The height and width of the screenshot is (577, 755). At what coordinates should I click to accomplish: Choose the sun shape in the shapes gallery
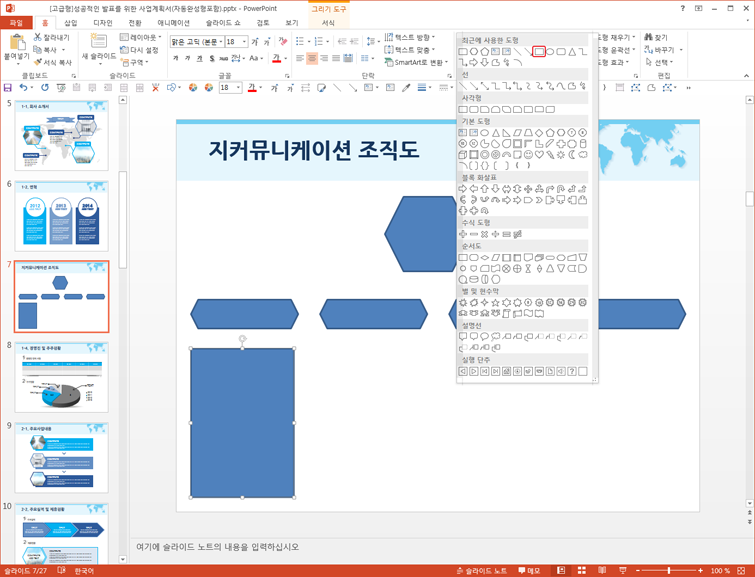click(x=561, y=155)
